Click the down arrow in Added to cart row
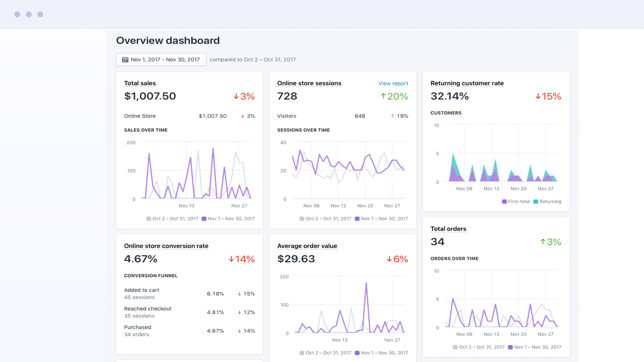 pos(239,294)
